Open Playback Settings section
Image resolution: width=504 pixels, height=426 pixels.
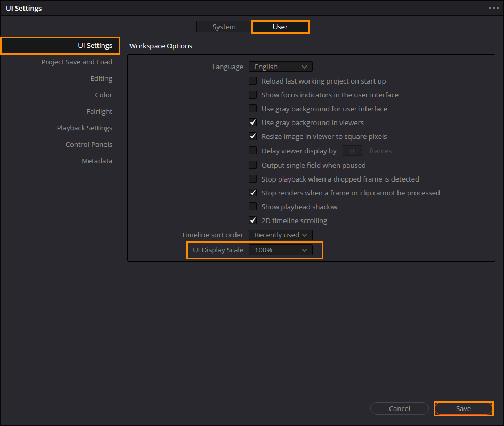pos(85,128)
